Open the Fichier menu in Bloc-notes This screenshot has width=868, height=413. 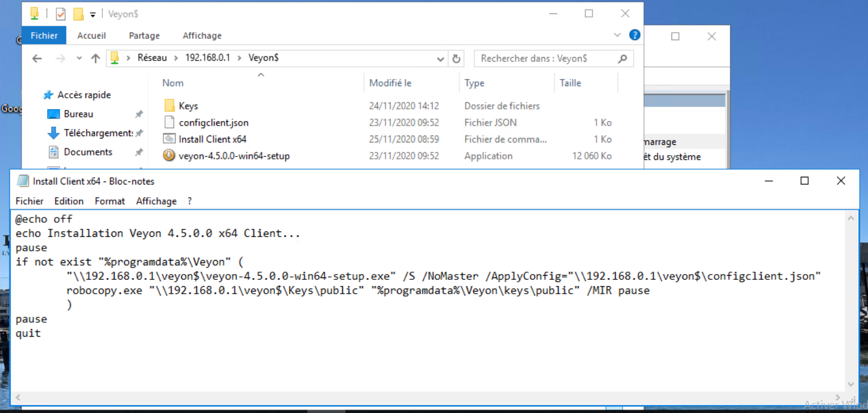point(30,201)
